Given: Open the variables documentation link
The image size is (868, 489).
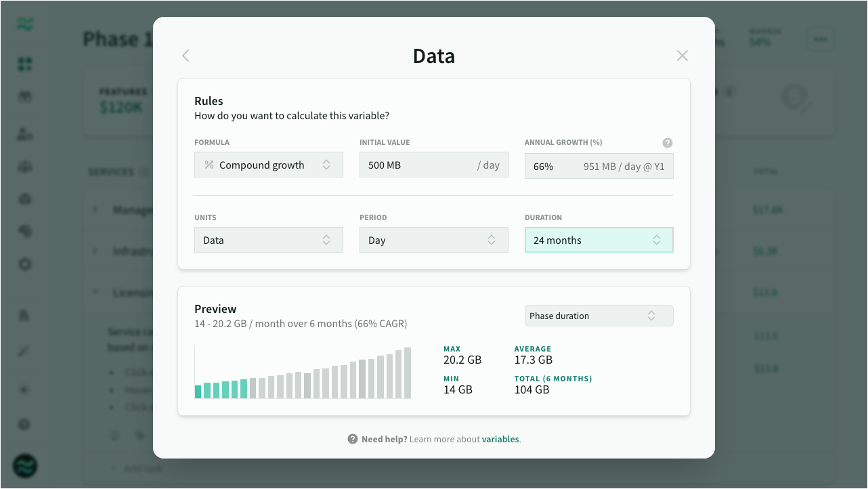Looking at the screenshot, I should 500,439.
